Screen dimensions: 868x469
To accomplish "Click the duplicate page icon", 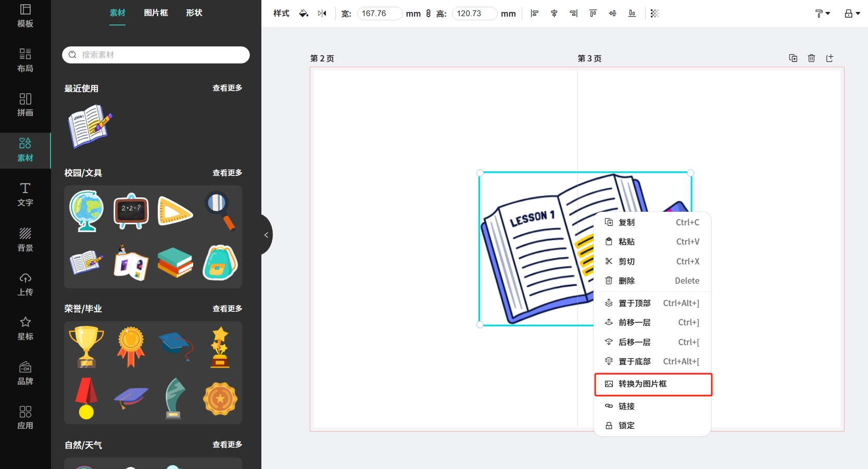I will click(793, 58).
